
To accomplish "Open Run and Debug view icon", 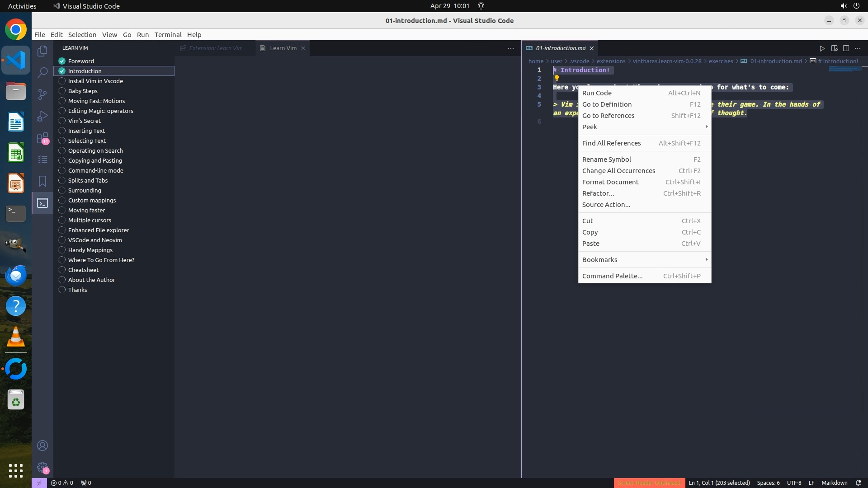I will [x=42, y=116].
